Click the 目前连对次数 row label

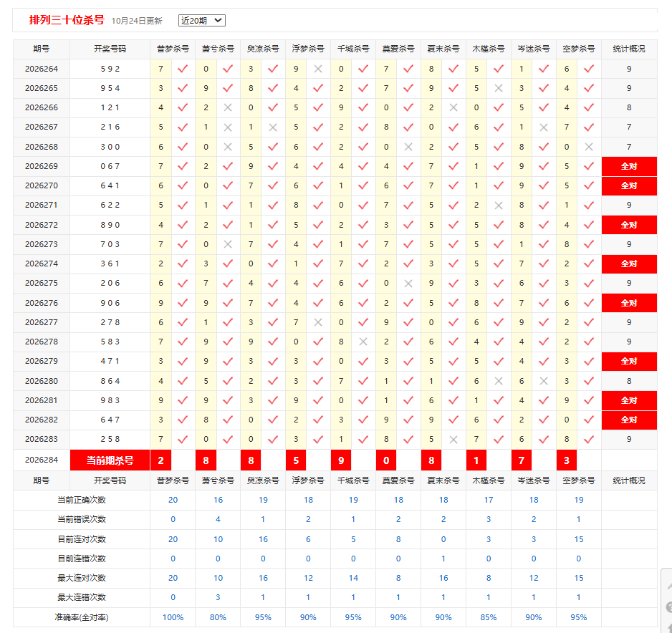pos(82,539)
